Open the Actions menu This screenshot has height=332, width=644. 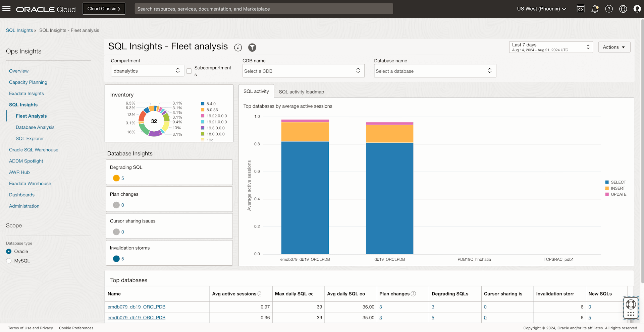click(x=614, y=47)
